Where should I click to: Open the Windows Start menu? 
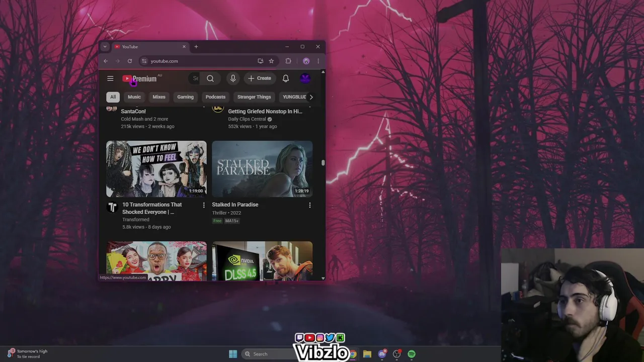click(x=233, y=354)
